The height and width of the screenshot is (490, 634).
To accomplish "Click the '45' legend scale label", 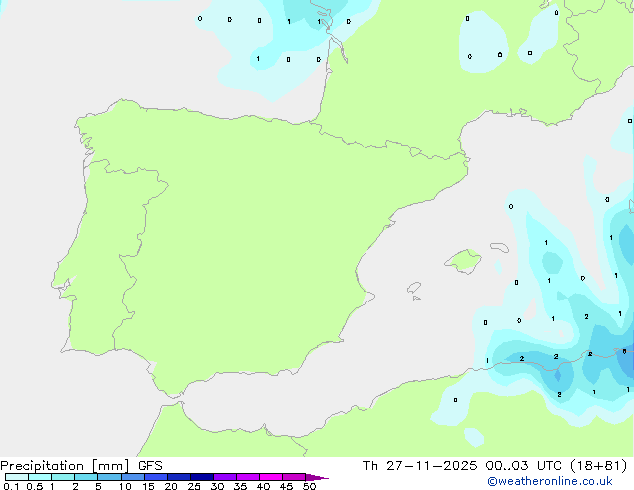I will point(286,486).
